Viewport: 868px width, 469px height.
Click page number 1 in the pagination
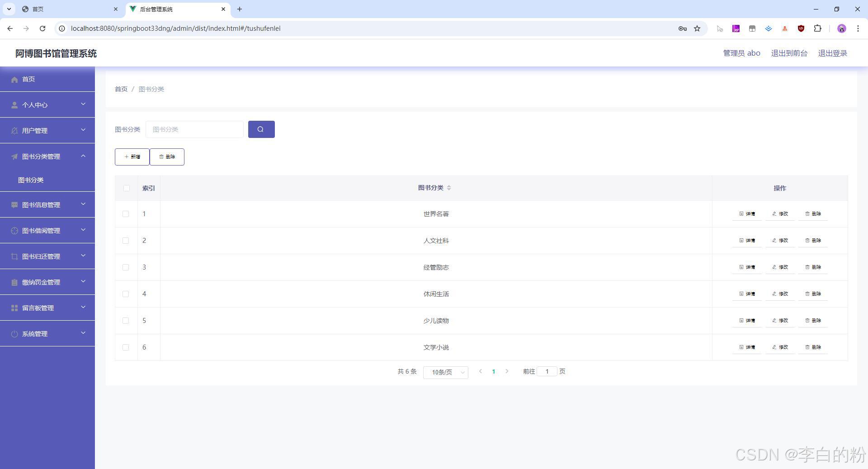click(494, 372)
